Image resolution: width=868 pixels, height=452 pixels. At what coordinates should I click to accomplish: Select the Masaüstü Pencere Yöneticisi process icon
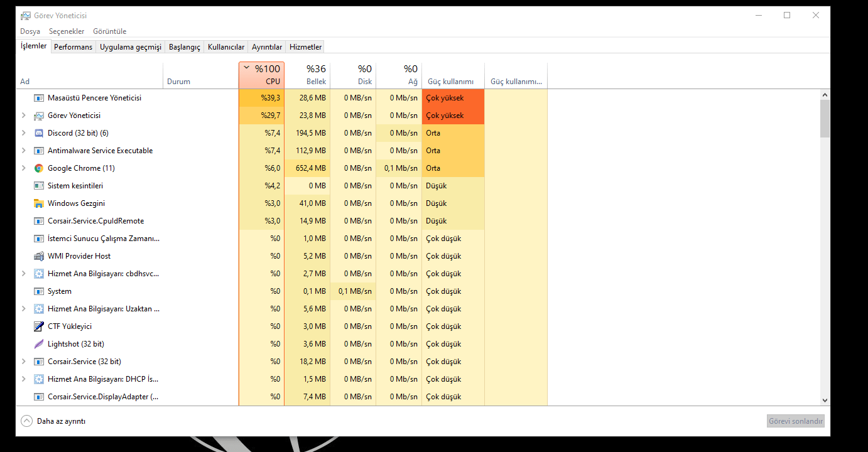(x=39, y=98)
